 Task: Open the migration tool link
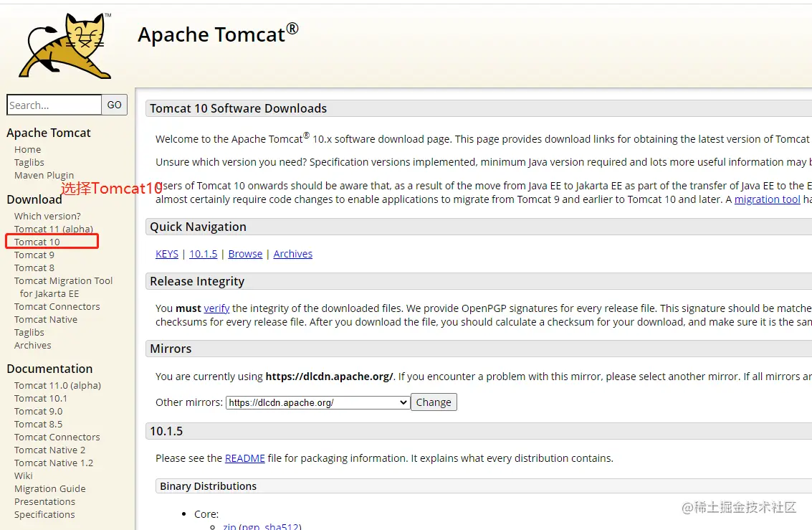click(768, 199)
